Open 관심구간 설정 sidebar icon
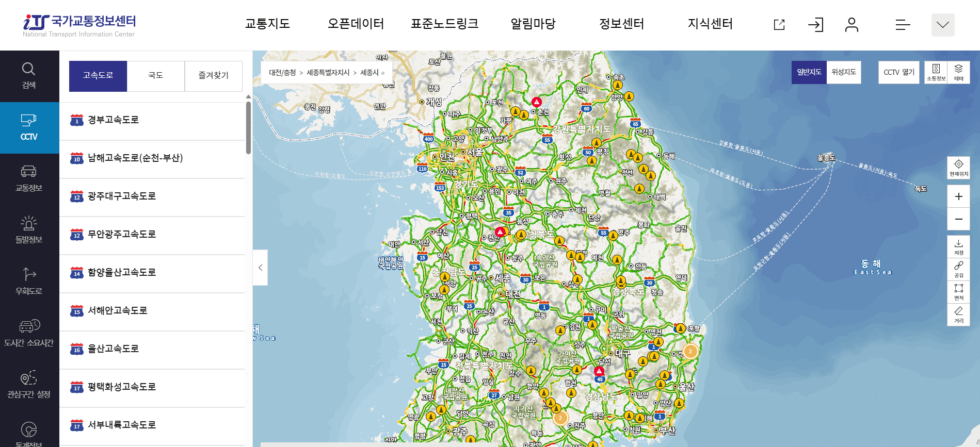This screenshot has width=980, height=447. pos(29,385)
